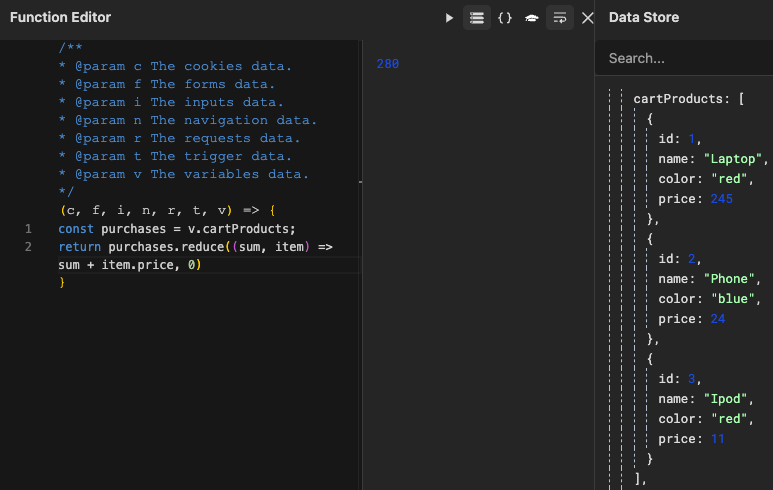The height and width of the screenshot is (490, 773).
Task: Click the @param n navigation data comment
Action: click(x=187, y=120)
